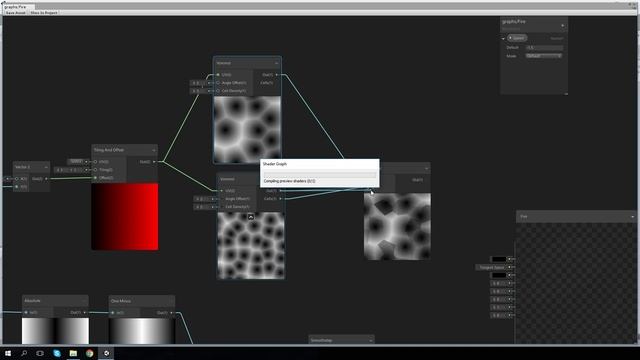
Task: Expand the Smoothstep node chevron
Action: coord(371,340)
